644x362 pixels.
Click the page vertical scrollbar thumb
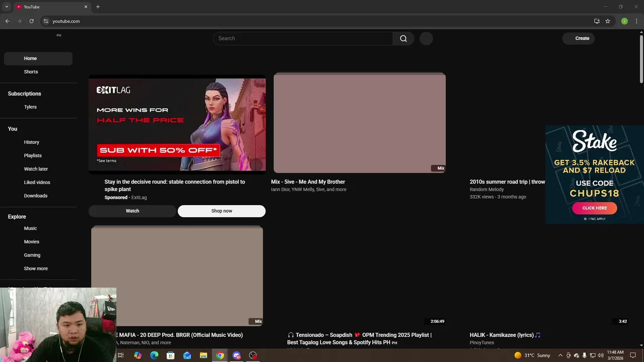click(x=641, y=59)
